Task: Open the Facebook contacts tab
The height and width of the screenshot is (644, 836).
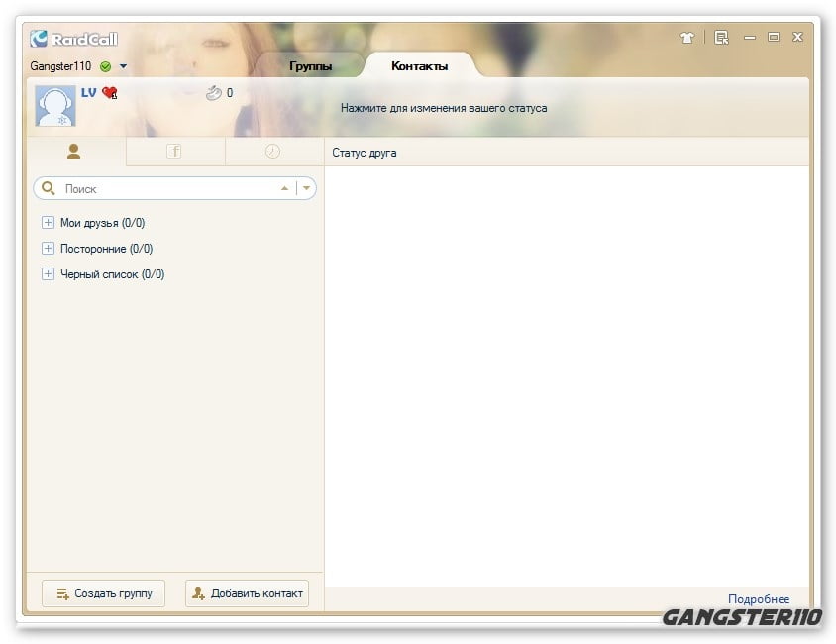Action: pos(174,152)
